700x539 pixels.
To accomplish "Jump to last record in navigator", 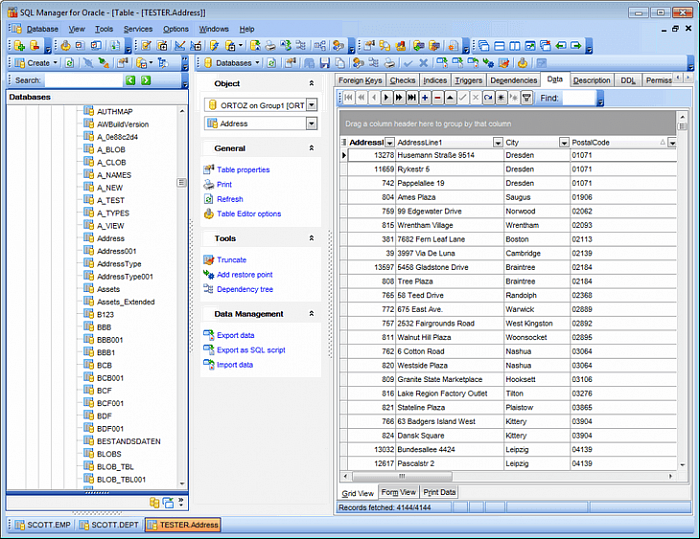I will click(x=412, y=97).
